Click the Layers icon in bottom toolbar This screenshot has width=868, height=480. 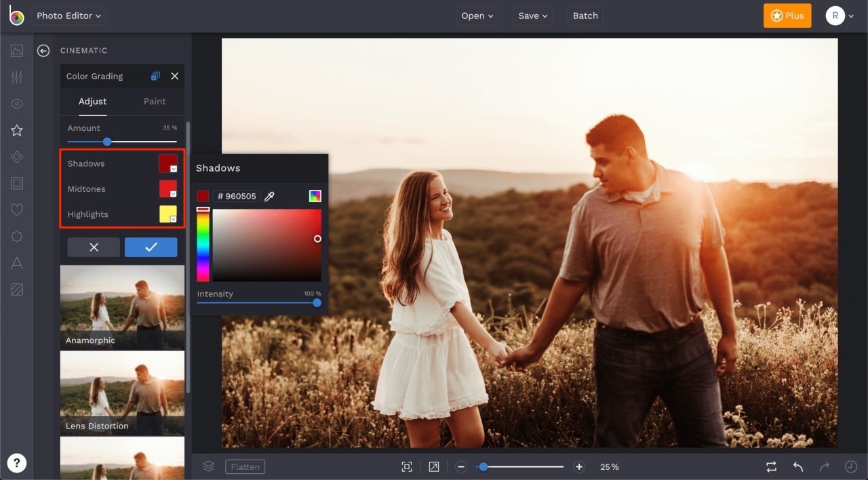click(208, 466)
